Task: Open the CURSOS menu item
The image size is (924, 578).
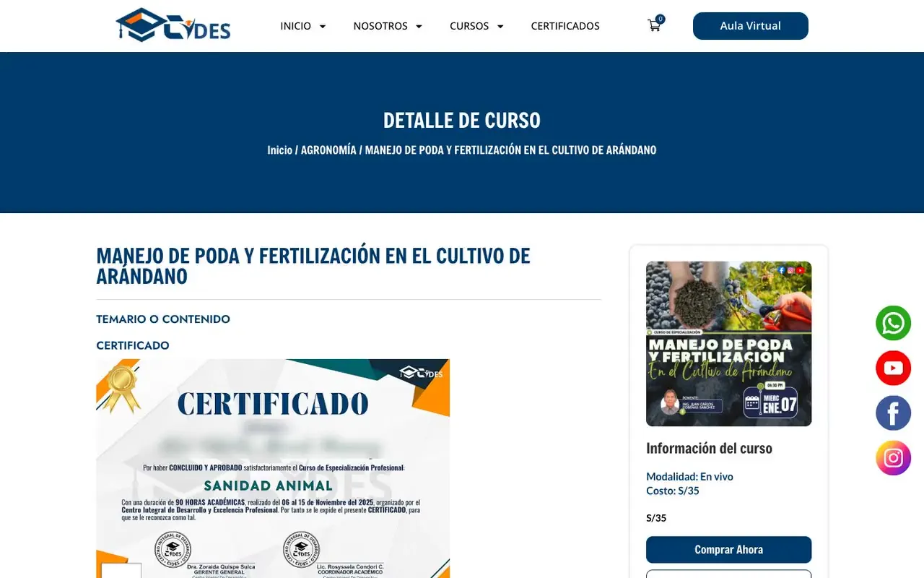Action: pos(469,26)
